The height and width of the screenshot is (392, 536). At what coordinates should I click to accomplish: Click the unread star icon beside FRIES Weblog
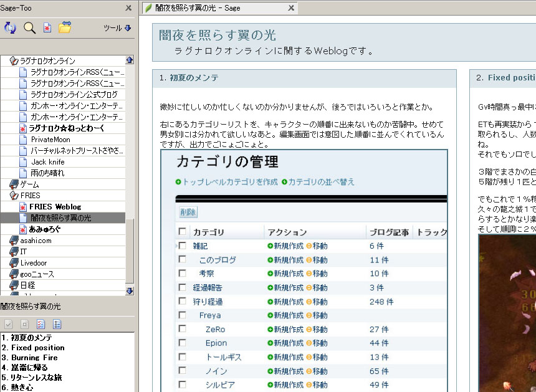pos(23,207)
